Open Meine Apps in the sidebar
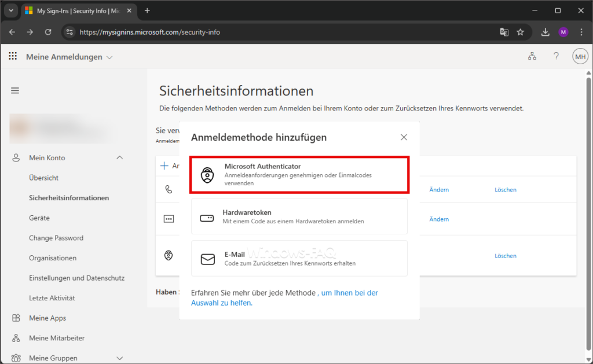 pyautogui.click(x=47, y=318)
